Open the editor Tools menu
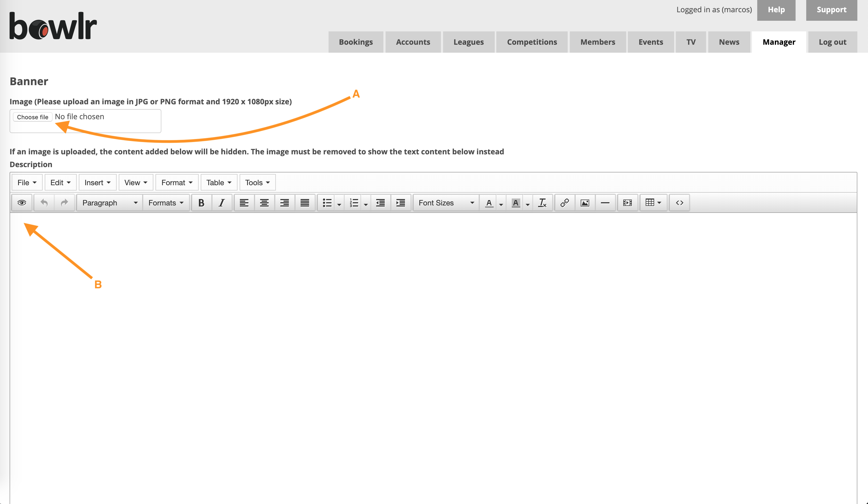 pos(257,183)
